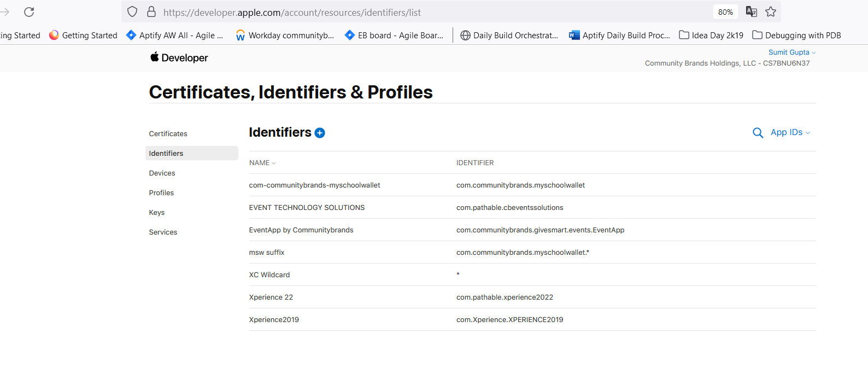Open site security padlock info
This screenshot has height=368, width=868.
point(151,12)
